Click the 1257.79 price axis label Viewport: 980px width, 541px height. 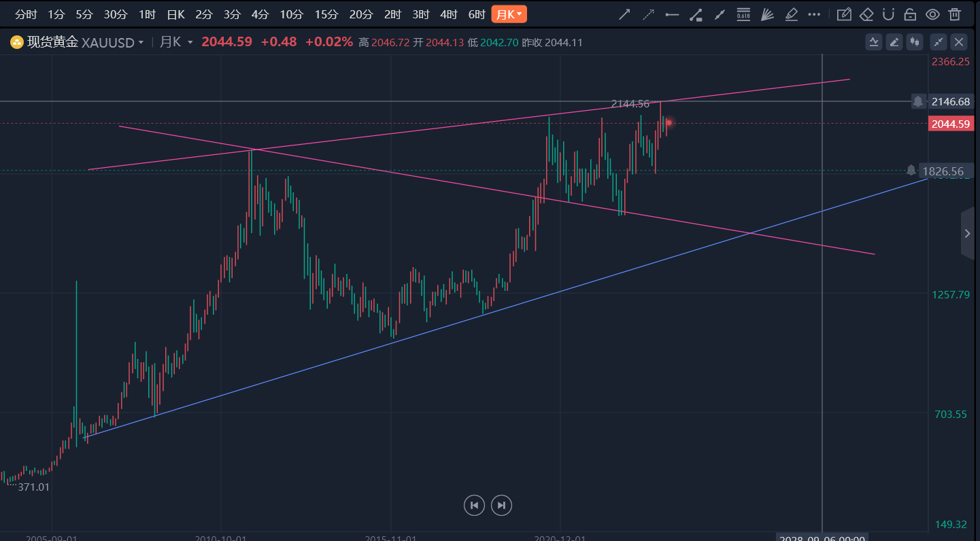[x=951, y=294]
